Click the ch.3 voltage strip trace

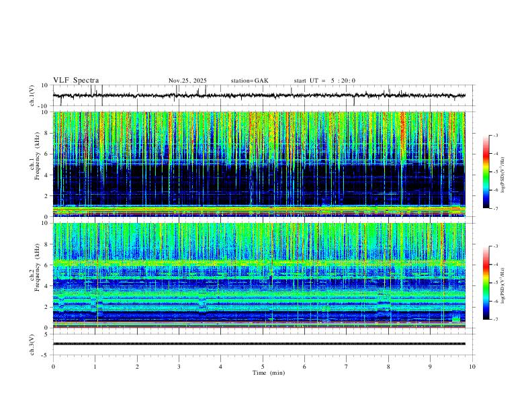259,344
